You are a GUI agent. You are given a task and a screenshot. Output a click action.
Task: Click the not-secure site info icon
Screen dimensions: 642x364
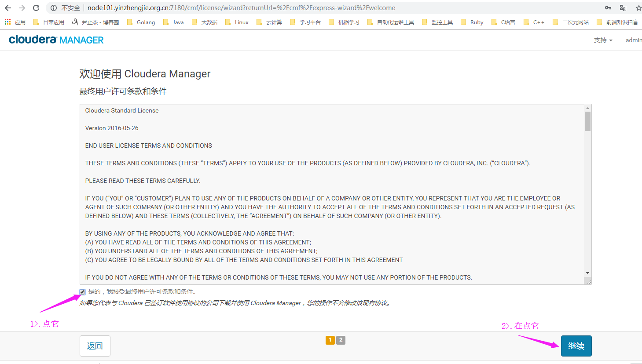pos(54,8)
